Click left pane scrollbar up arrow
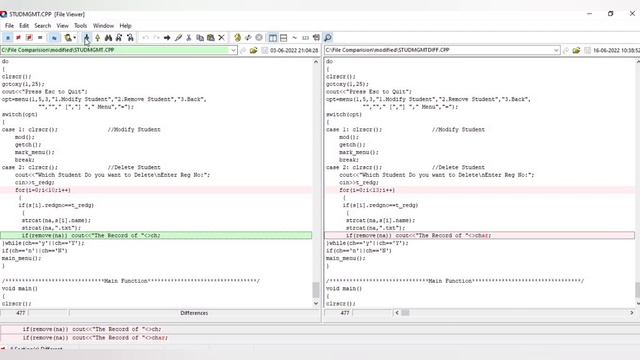The width and height of the screenshot is (640, 360). tap(316, 62)
